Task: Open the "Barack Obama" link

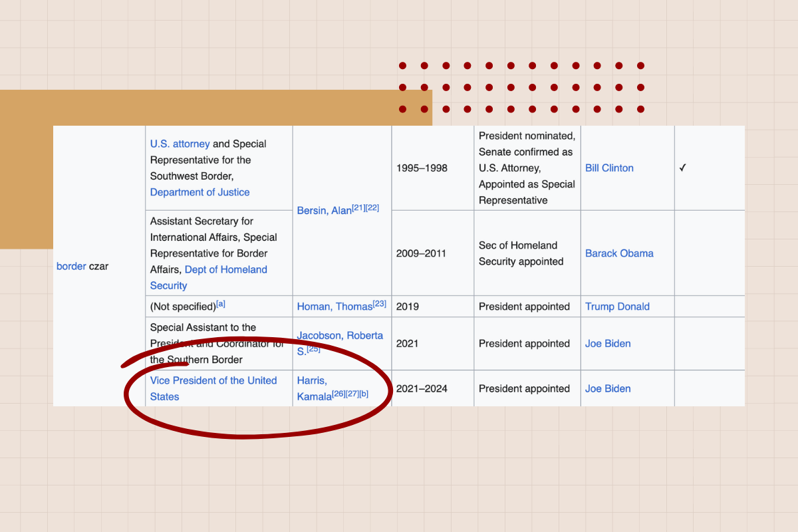Action: (619, 253)
